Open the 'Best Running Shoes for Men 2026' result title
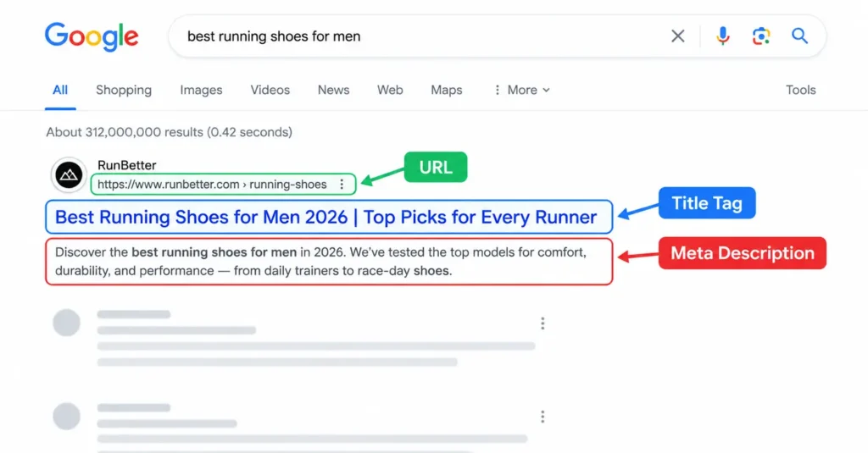The height and width of the screenshot is (453, 868). 326,217
